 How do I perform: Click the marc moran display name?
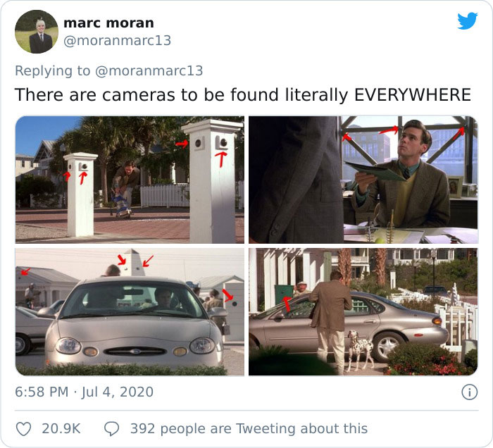[108, 23]
